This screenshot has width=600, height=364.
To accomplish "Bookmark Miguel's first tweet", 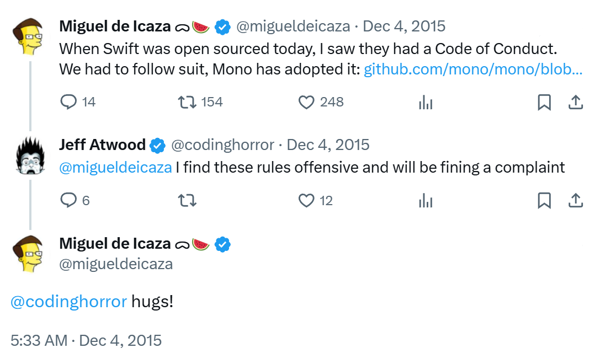I will [545, 102].
